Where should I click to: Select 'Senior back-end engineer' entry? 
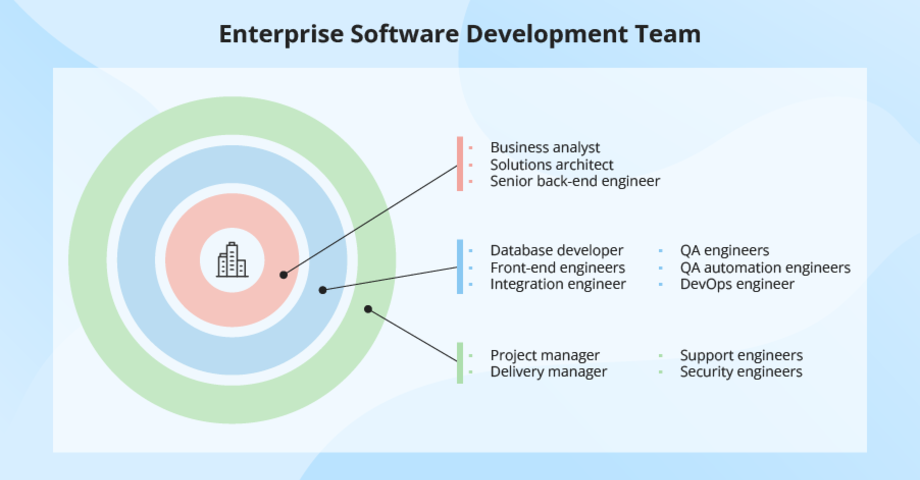pos(575,181)
